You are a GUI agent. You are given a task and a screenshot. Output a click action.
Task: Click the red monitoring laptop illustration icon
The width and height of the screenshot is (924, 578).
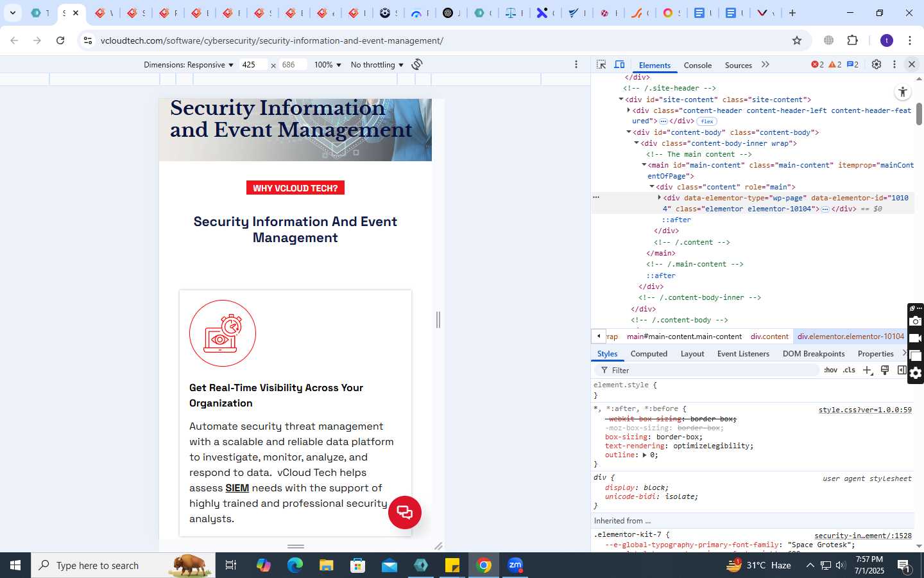[223, 333]
